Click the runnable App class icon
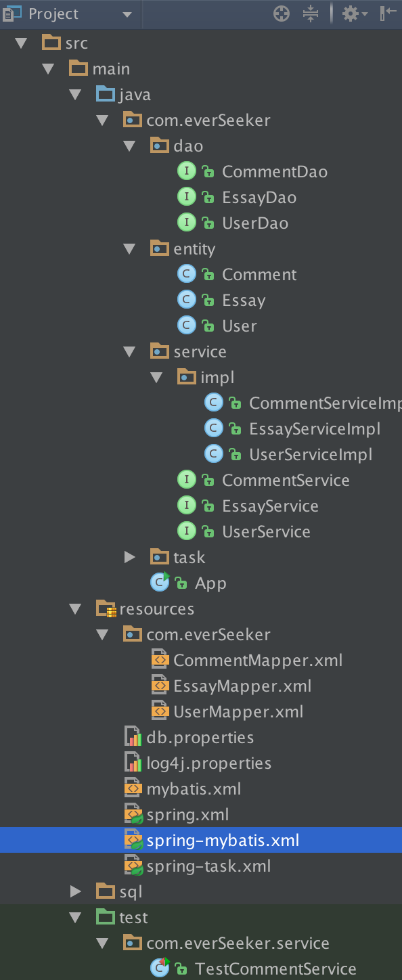Viewport: 402px width, 980px height. pyautogui.click(x=160, y=582)
